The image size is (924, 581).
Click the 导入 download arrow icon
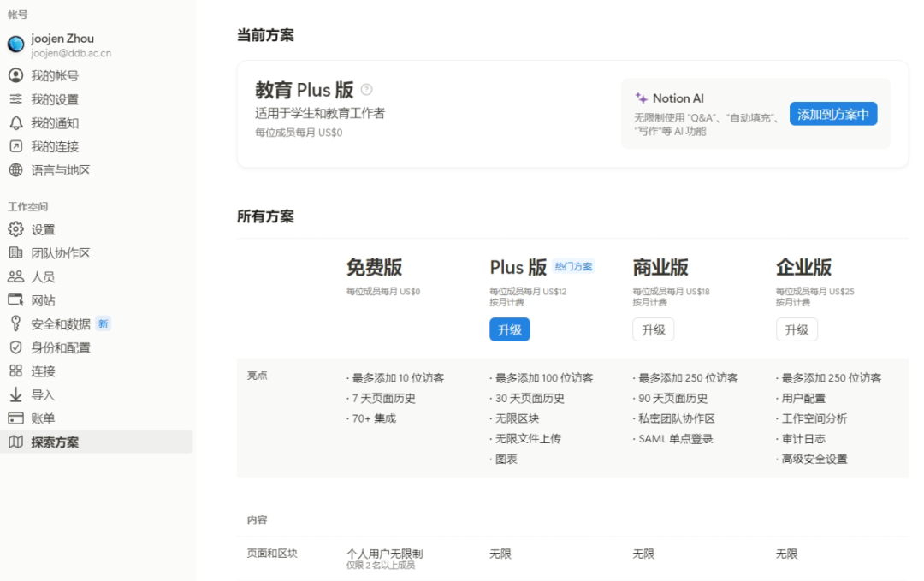click(16, 394)
